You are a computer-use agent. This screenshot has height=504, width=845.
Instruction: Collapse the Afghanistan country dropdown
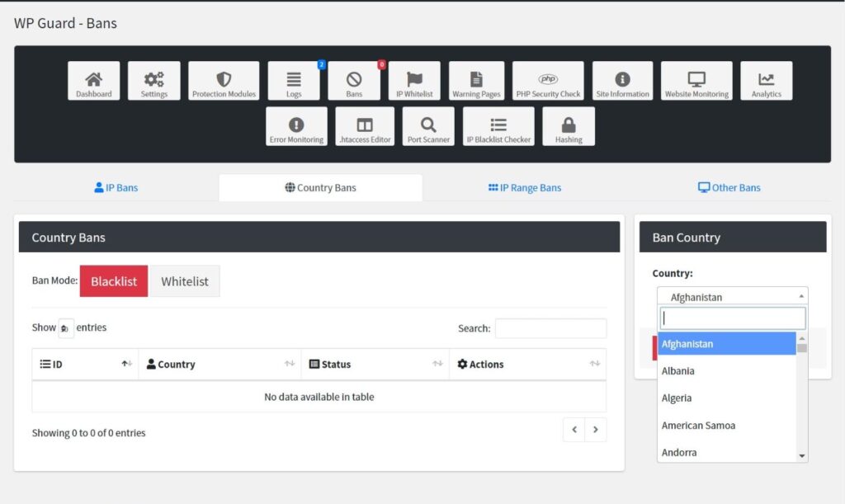[732, 297]
